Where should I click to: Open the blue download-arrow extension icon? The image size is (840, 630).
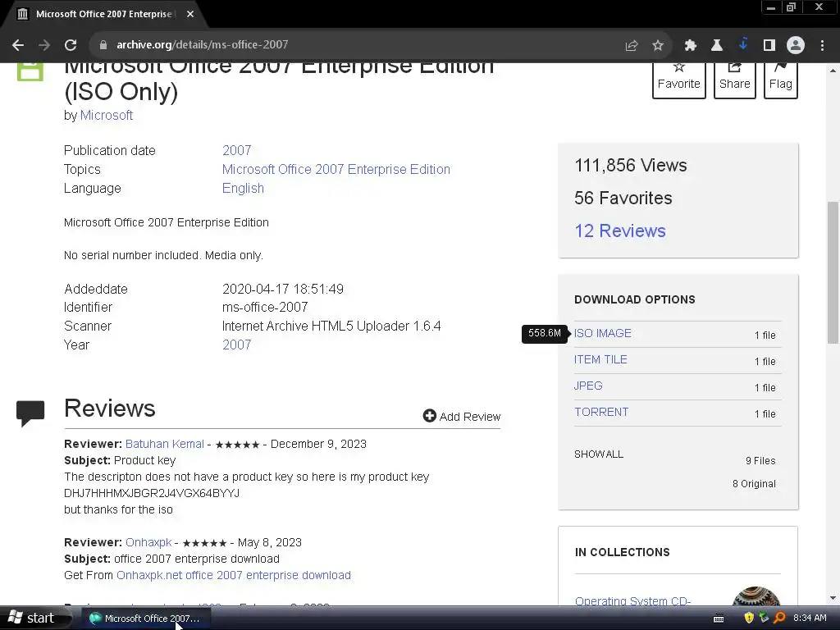[x=743, y=44]
